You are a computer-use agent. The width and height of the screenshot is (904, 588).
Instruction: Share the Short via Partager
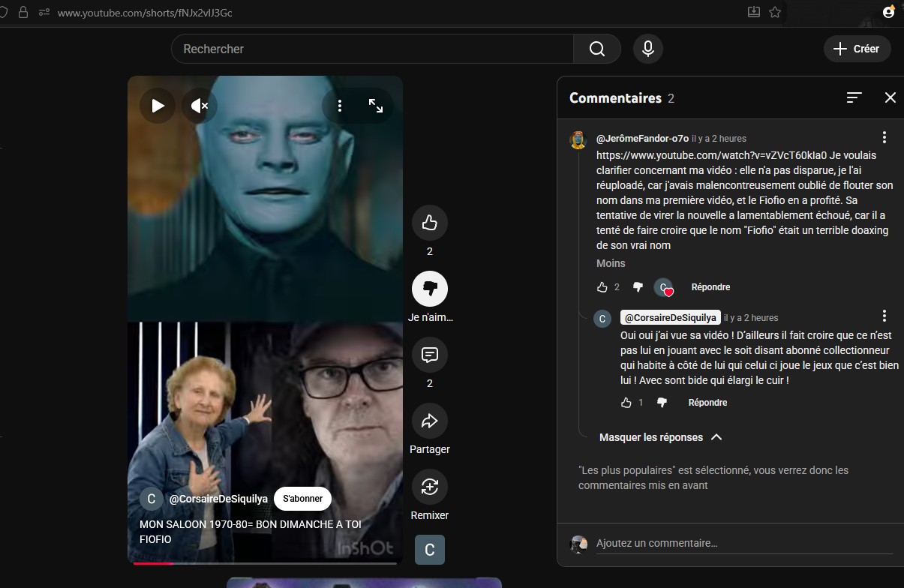[429, 421]
